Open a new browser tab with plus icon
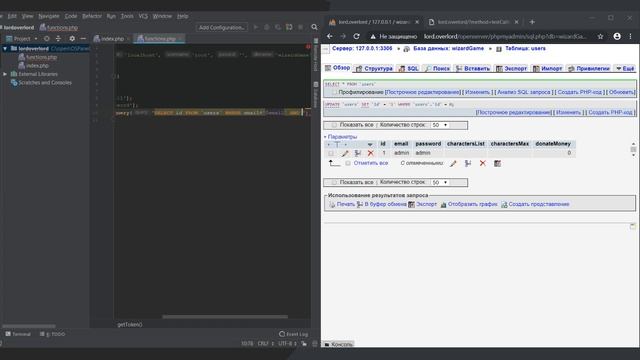640x360 pixels. point(532,22)
